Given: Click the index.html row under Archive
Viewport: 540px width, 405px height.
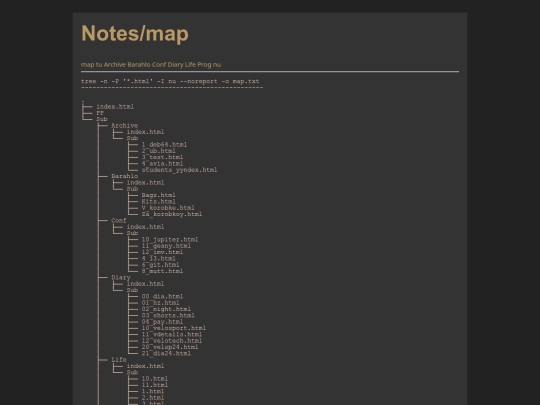Looking at the screenshot, I should tap(145, 132).
